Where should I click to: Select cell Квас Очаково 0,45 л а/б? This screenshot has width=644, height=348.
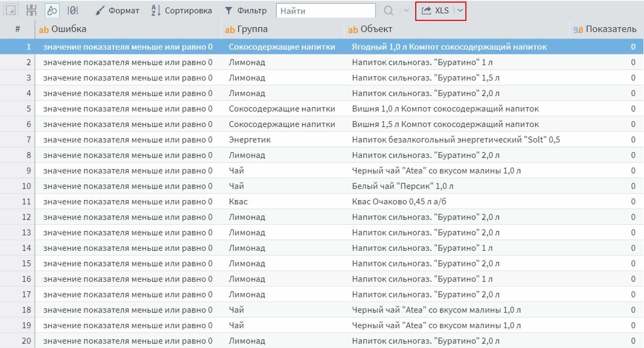[456, 202]
